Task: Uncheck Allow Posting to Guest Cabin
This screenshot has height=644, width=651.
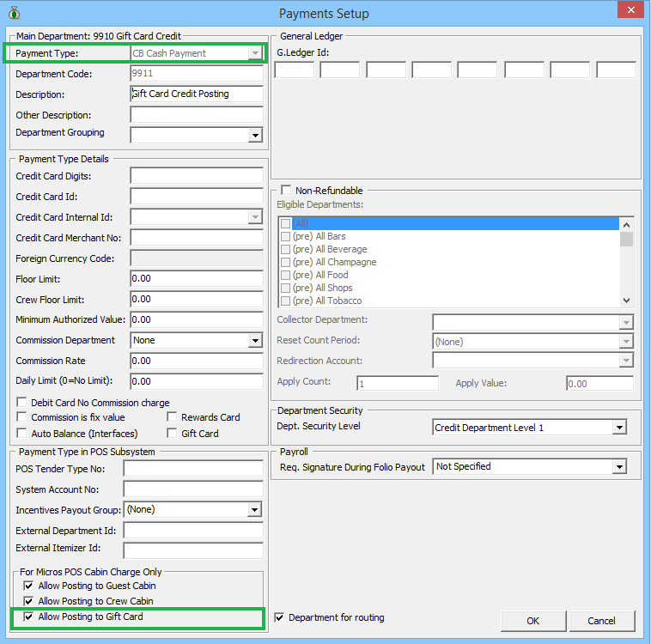Action: click(x=28, y=586)
